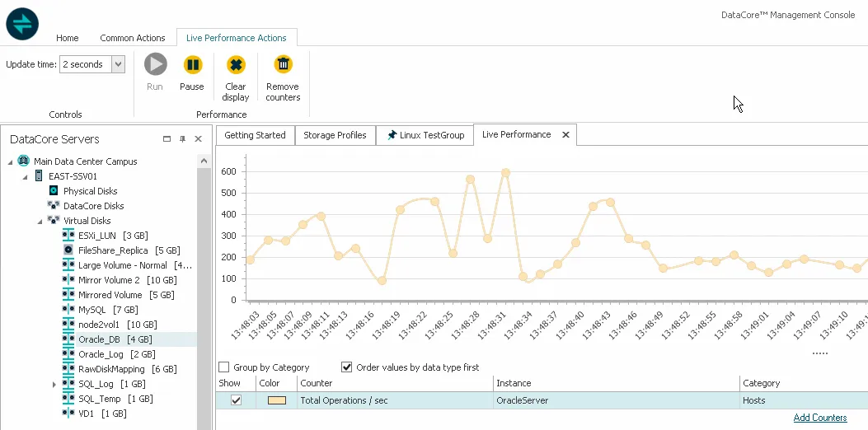Click the SQL_Temp disk icon
The height and width of the screenshot is (430, 868).
click(68, 399)
